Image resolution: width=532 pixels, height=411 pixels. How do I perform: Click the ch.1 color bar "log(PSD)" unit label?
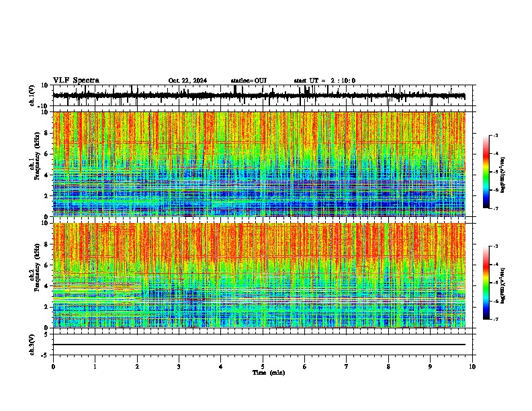503,175
